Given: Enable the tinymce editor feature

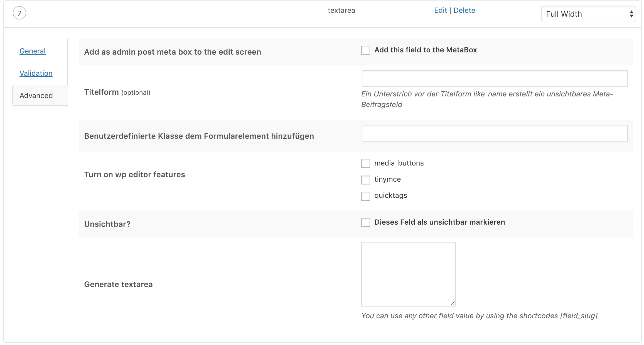Looking at the screenshot, I should click(x=365, y=180).
